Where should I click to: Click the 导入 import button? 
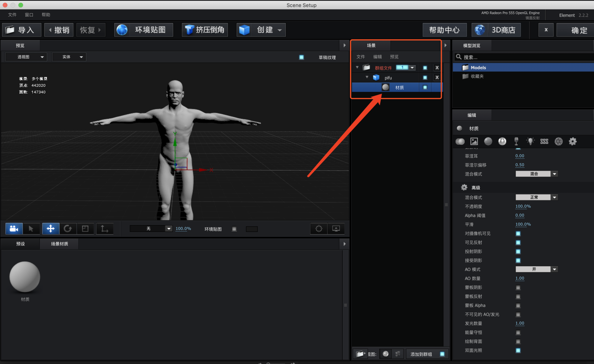coord(22,30)
